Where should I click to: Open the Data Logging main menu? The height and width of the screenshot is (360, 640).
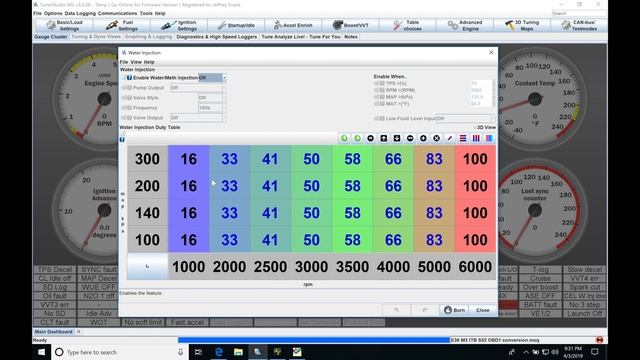pos(80,13)
